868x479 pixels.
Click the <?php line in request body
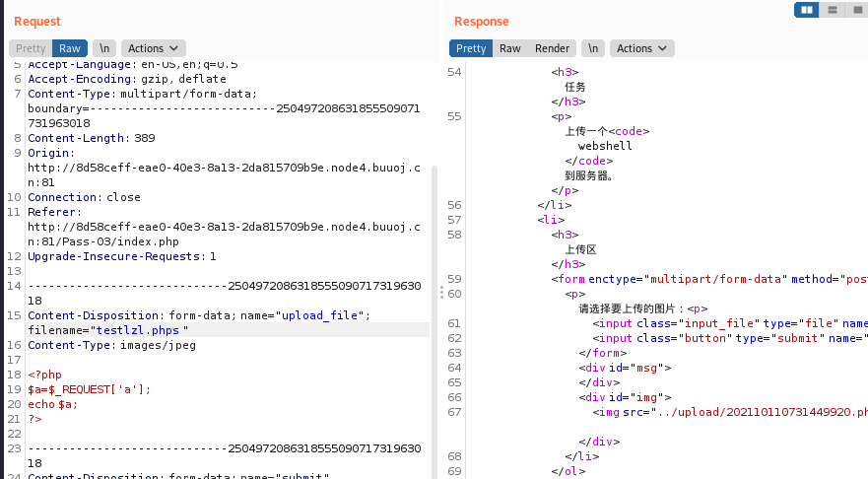click(45, 375)
